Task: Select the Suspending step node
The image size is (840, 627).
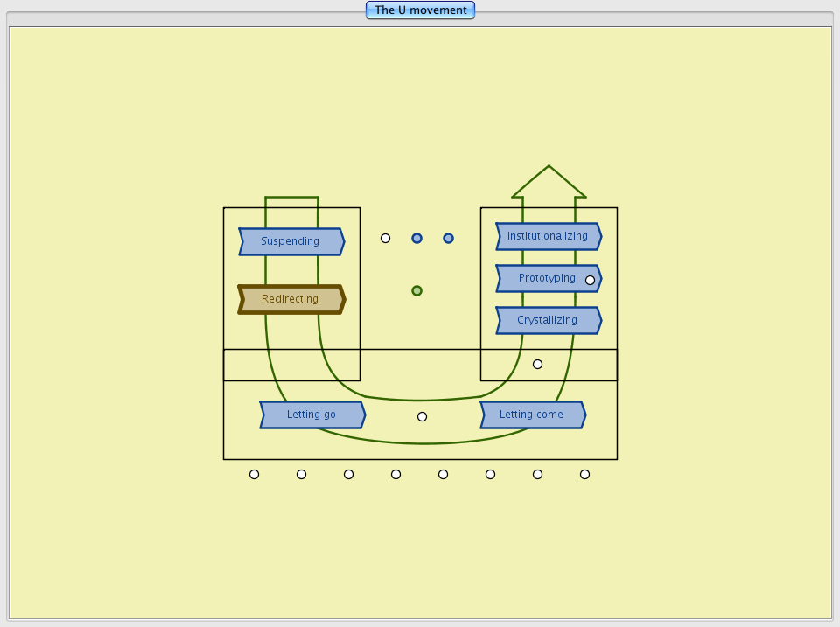Action: pyautogui.click(x=290, y=241)
